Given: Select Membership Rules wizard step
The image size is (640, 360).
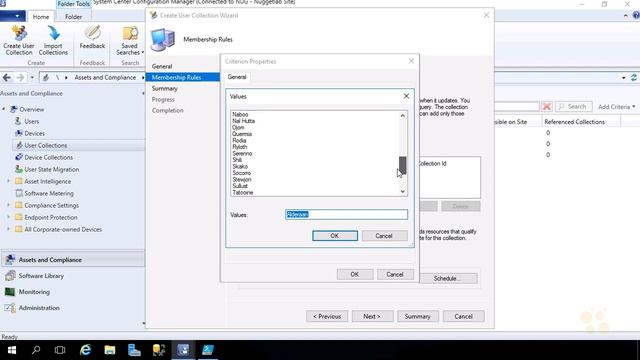Looking at the screenshot, I should tap(182, 77).
